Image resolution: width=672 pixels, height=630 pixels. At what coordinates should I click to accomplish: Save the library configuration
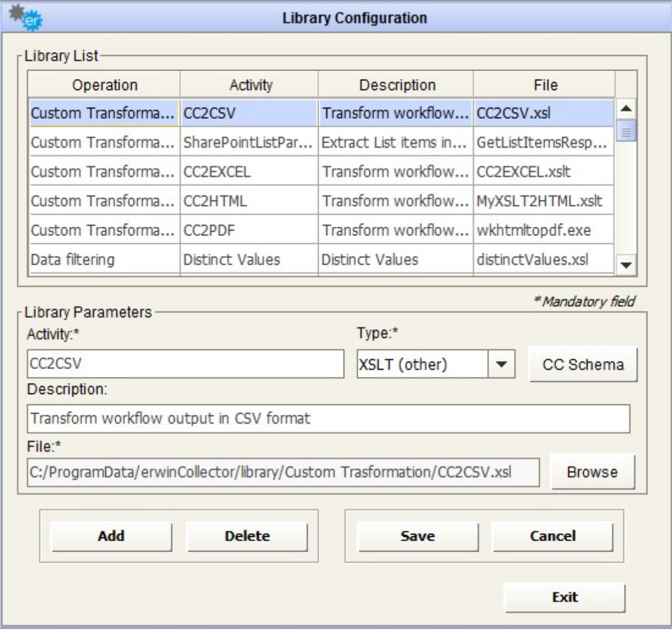[x=418, y=536]
